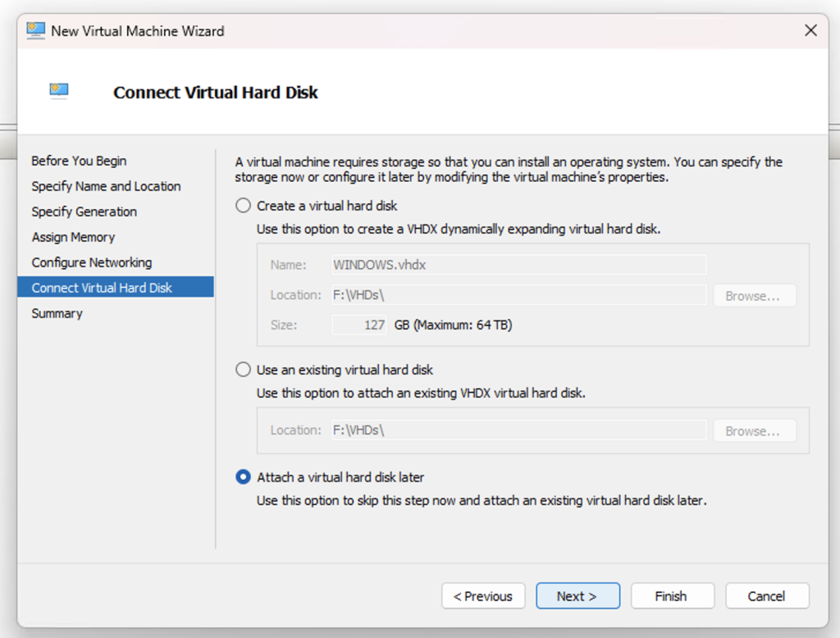This screenshot has width=840, height=638.
Task: Cancel the virtual machine wizard
Action: tap(767, 596)
